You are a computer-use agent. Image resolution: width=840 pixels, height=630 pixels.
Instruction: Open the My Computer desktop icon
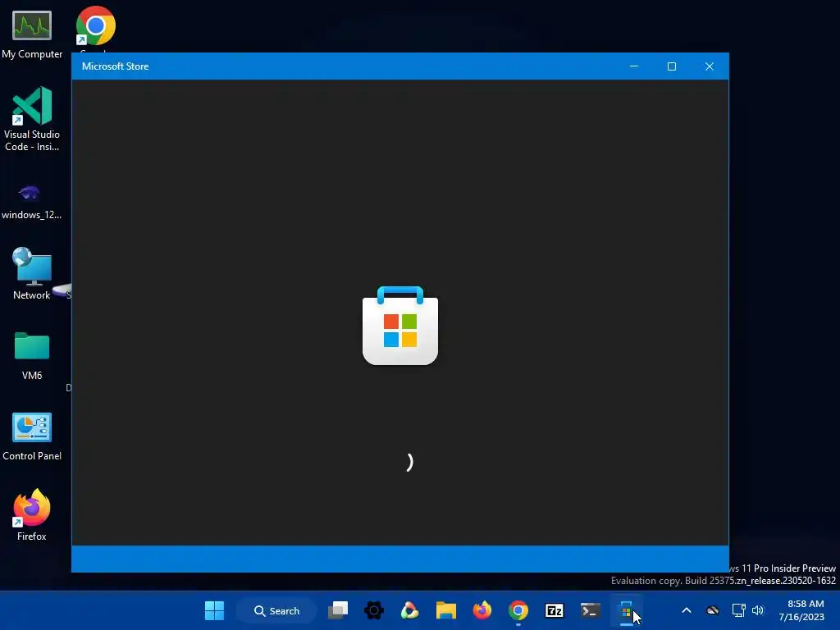[x=32, y=34]
